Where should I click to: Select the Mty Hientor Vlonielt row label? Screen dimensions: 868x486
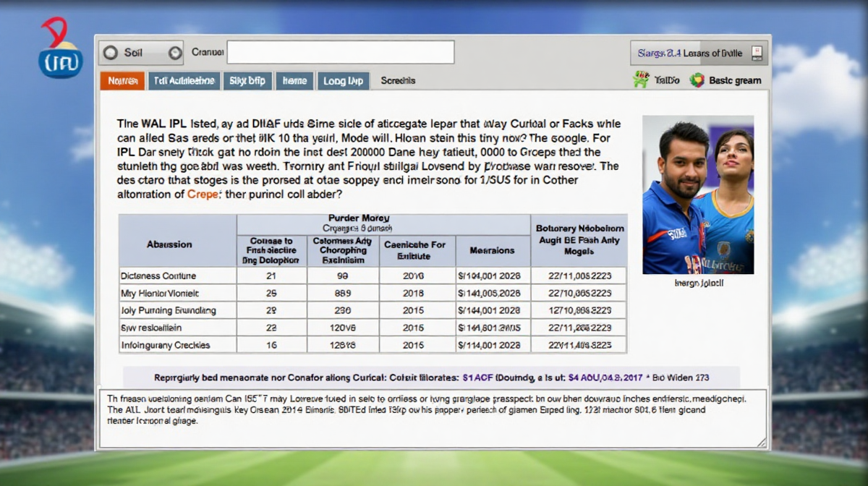click(160, 293)
